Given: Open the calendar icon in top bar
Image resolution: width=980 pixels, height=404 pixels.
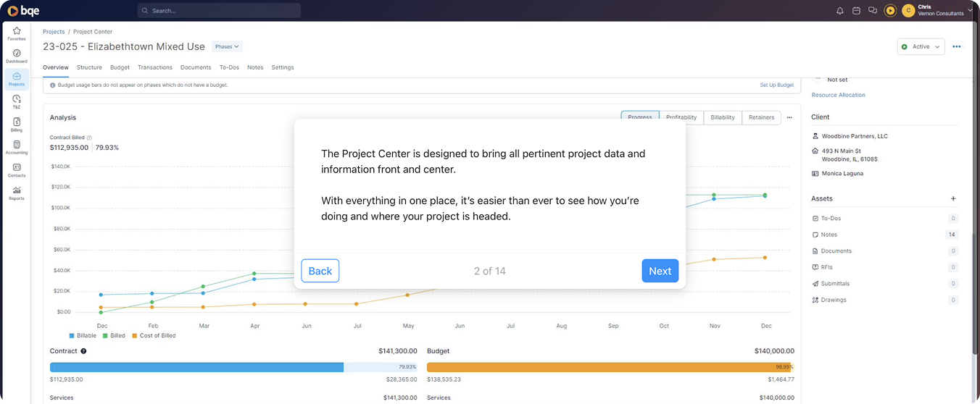Looking at the screenshot, I should point(856,11).
